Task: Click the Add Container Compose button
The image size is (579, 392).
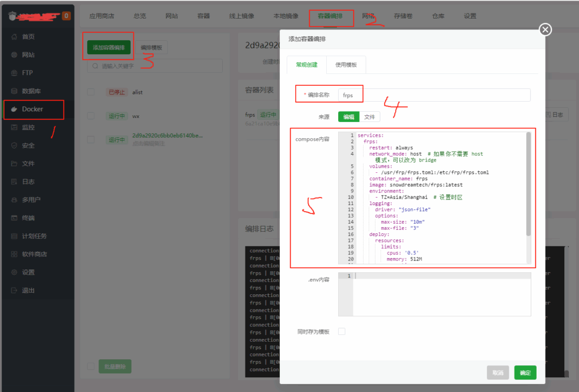Action: click(109, 47)
